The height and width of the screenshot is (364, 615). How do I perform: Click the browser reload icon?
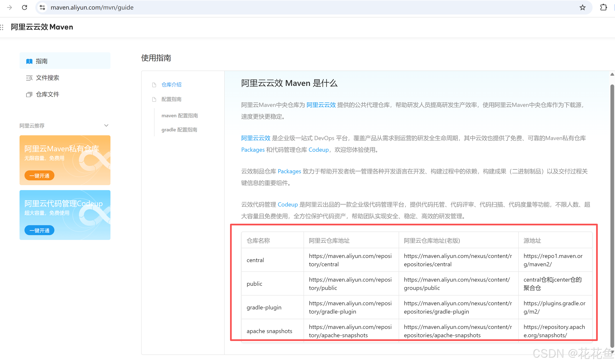coord(25,7)
